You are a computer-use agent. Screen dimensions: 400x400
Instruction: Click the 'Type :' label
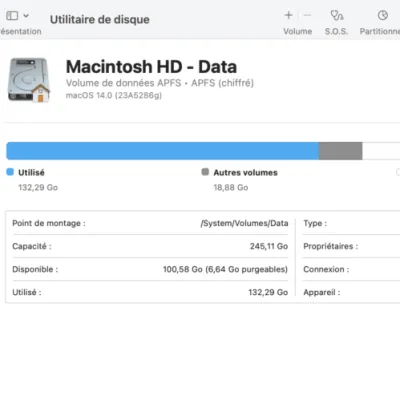point(315,223)
